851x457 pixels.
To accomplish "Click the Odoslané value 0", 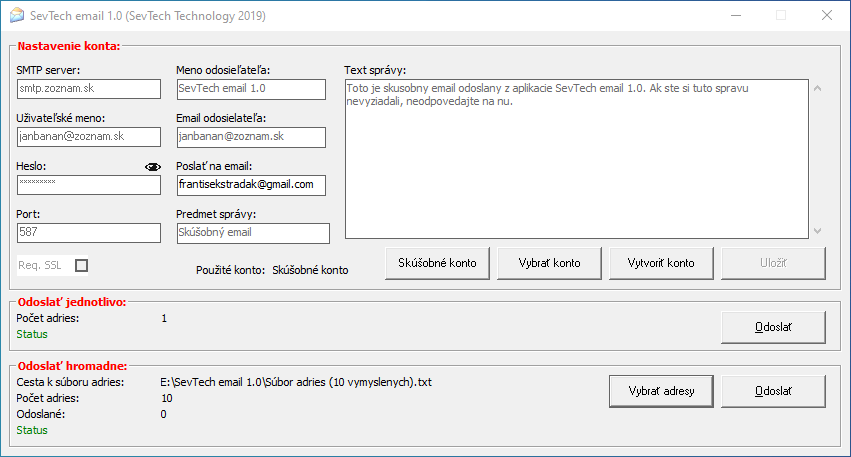I will coord(163,415).
